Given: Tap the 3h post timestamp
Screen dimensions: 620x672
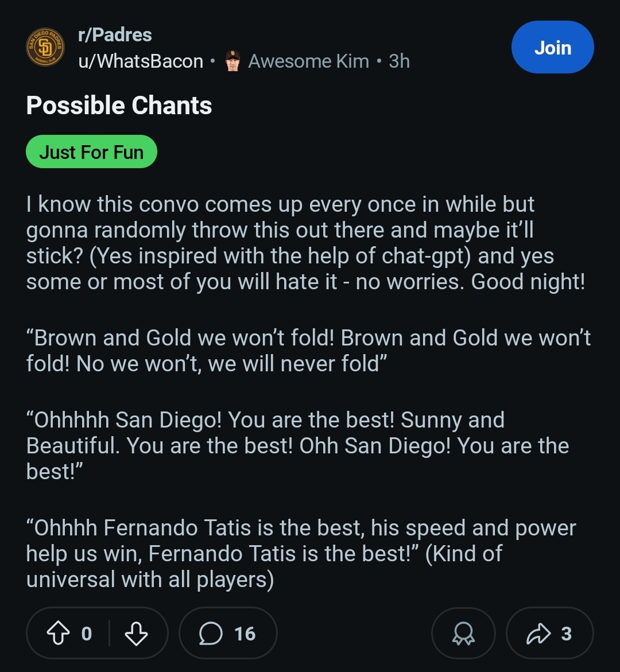Looking at the screenshot, I should point(399,61).
